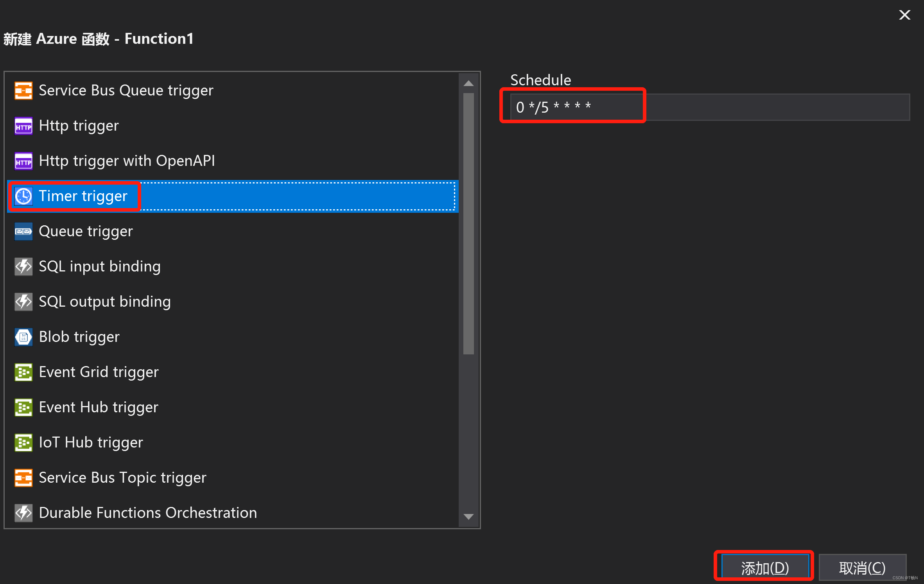Select "Timer trigger" text label

coord(83,196)
